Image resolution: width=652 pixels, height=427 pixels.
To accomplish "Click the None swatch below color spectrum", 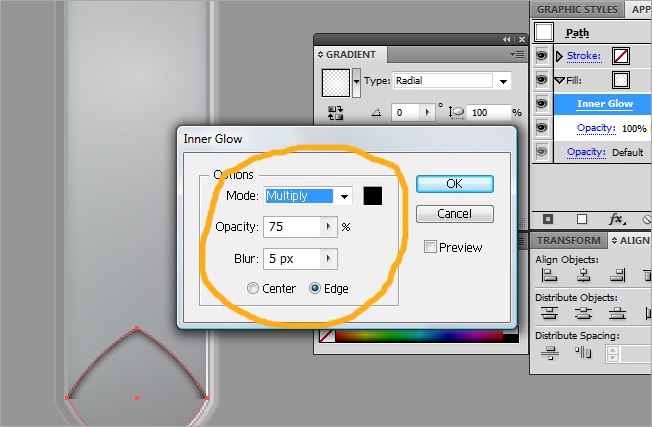I will tap(327, 336).
